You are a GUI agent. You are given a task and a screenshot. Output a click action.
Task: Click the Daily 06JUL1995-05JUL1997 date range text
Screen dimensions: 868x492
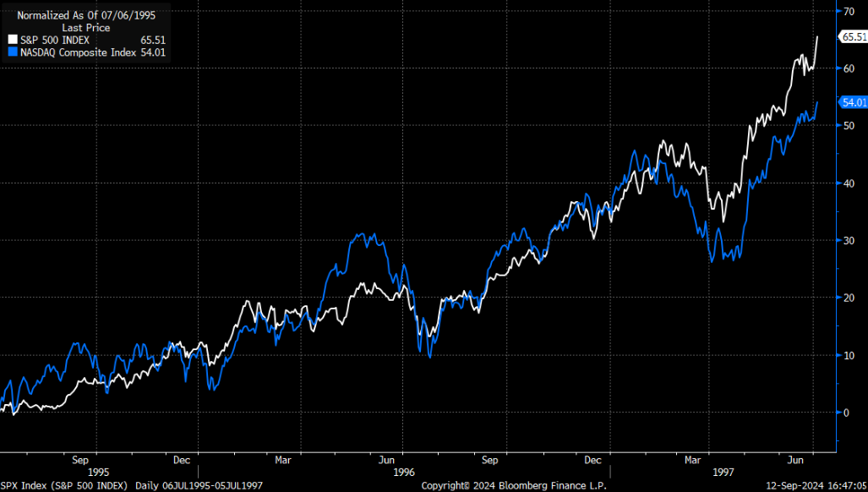click(x=199, y=485)
